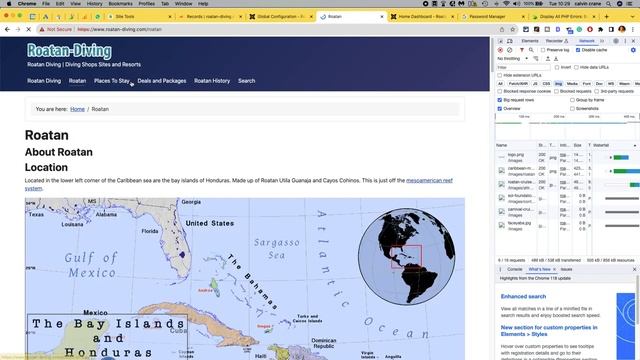The image size is (640, 360).
Task: Click the Not Secure warning icon
Action: 42,29
